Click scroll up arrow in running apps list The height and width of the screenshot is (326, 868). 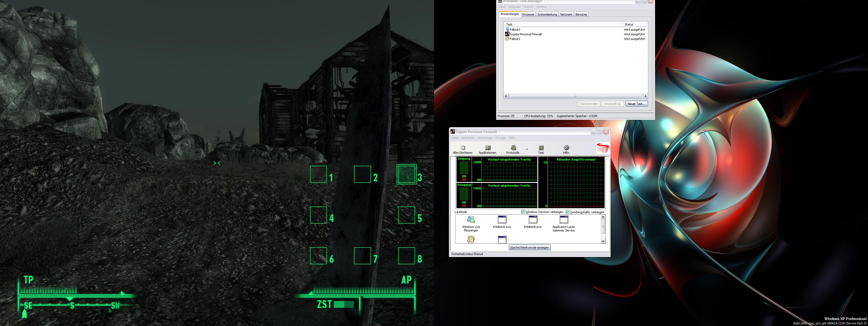603,217
